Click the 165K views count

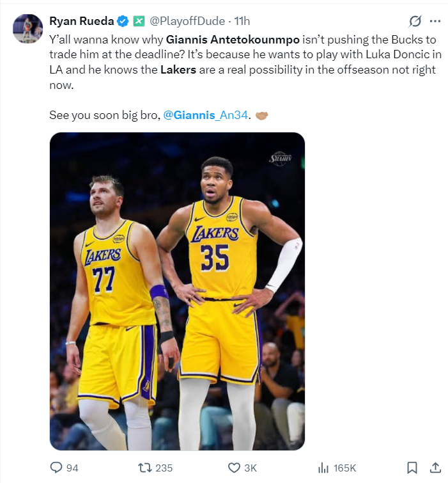pos(344,468)
